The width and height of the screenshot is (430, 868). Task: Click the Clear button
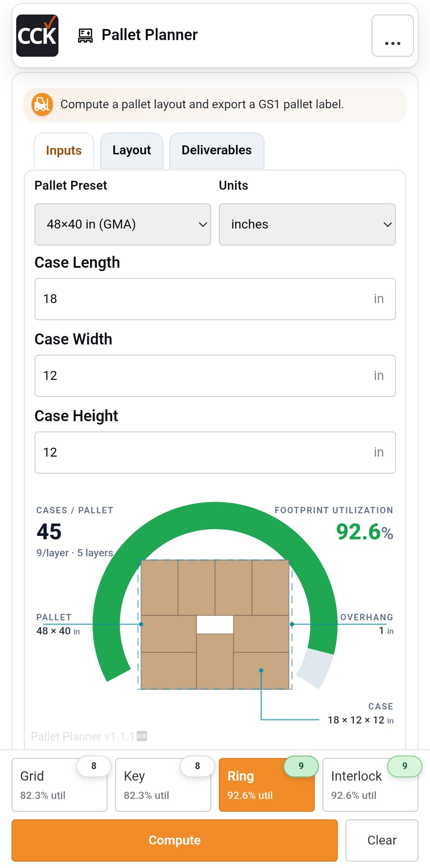382,840
